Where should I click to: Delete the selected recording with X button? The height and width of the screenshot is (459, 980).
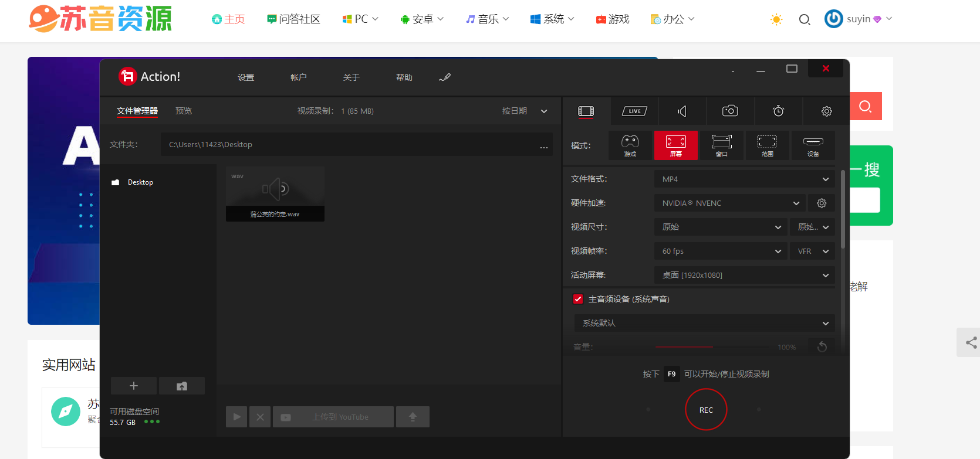pos(260,417)
